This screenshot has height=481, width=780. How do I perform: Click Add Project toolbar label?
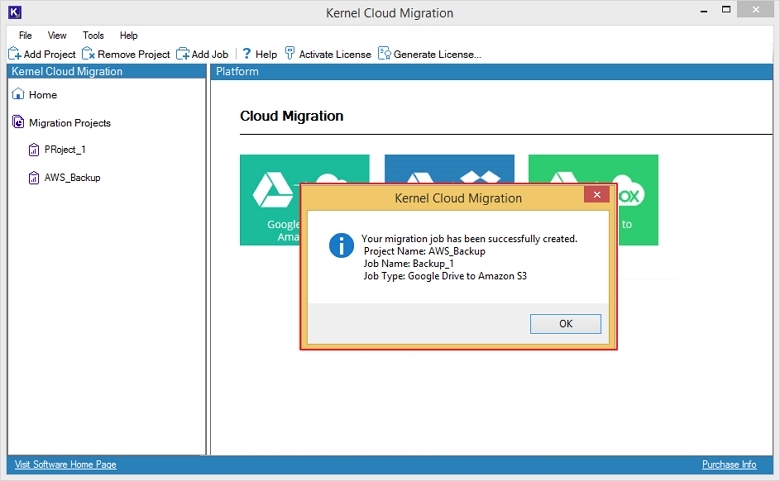tap(49, 54)
